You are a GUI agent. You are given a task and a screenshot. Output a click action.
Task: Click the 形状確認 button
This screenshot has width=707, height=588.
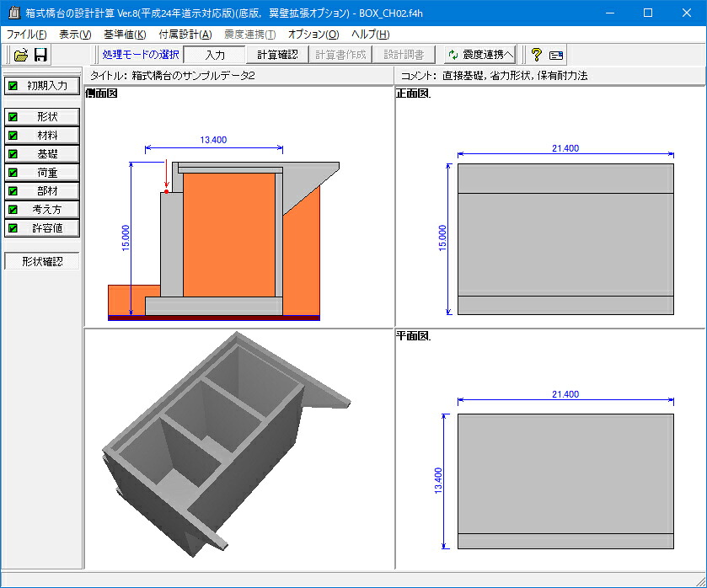click(x=42, y=261)
